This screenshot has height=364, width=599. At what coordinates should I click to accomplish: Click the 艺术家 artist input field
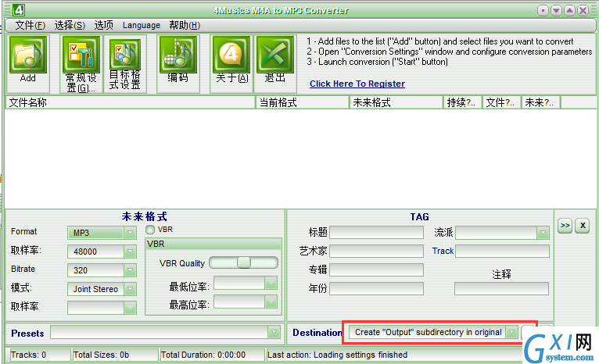(x=376, y=251)
